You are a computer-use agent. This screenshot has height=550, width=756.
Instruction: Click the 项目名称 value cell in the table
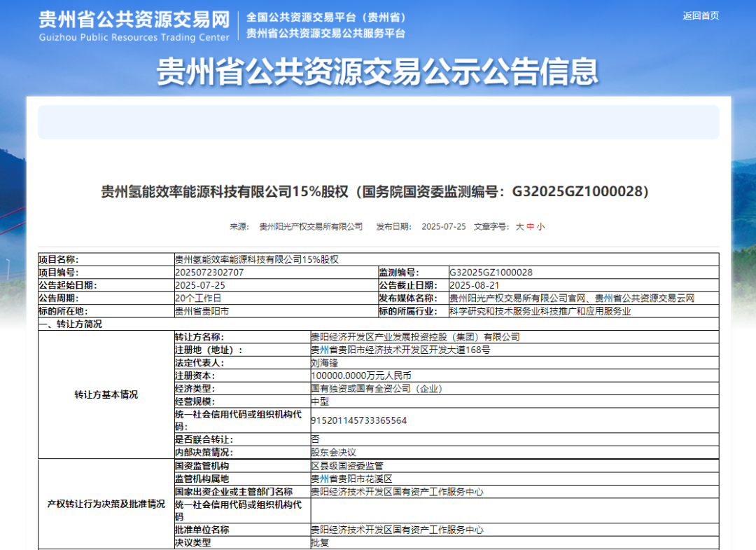point(447,259)
